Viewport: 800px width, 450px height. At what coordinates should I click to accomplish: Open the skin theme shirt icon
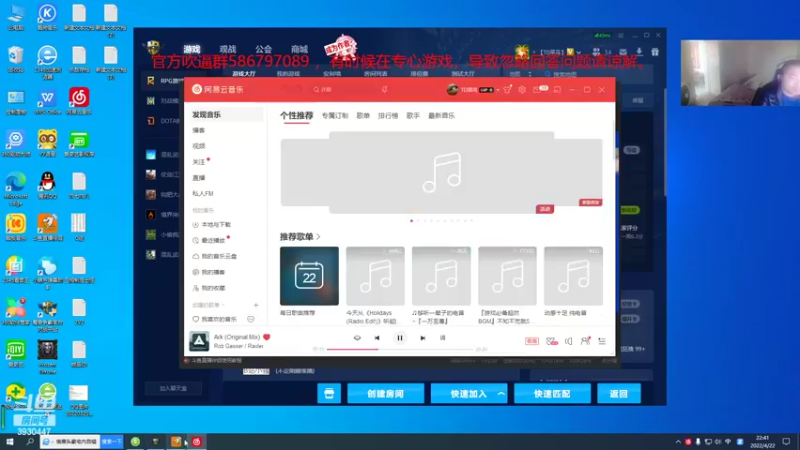pyautogui.click(x=507, y=89)
